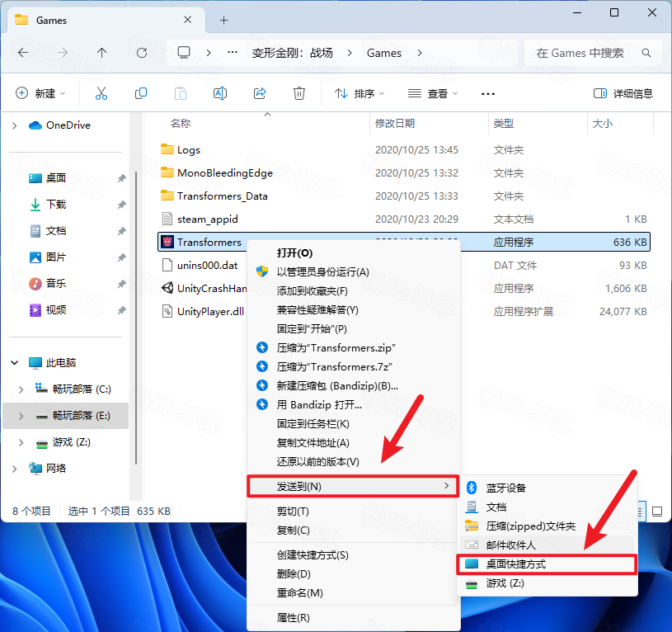
Task: Select Properties in context menu
Action: [x=353, y=618]
